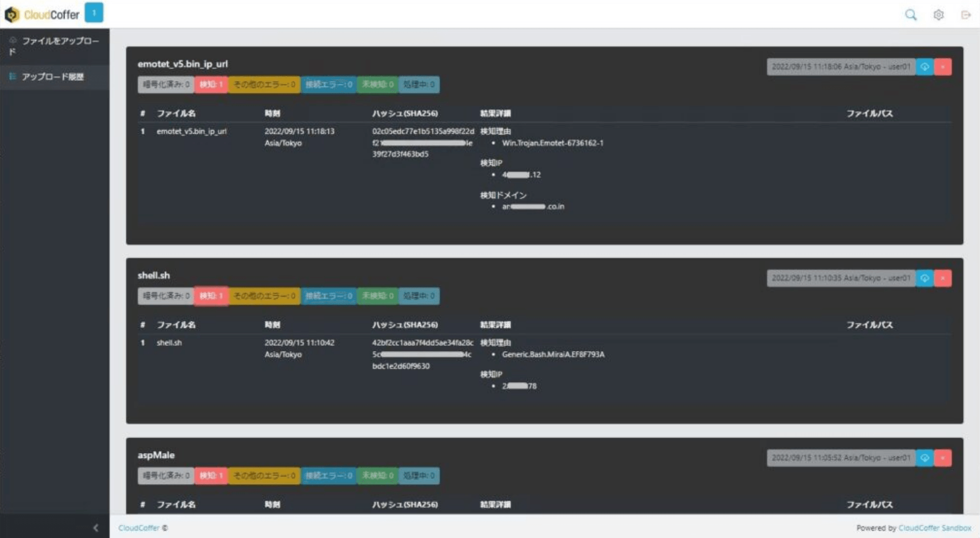Select アップロード履歴 in the sidebar
The width and height of the screenshot is (980, 538).
coord(52,77)
